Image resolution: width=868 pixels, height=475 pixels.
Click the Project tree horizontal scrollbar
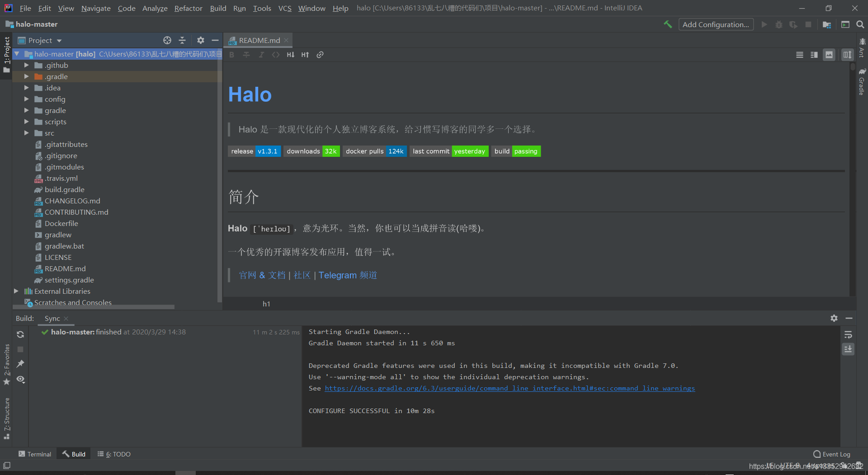[x=94, y=307]
